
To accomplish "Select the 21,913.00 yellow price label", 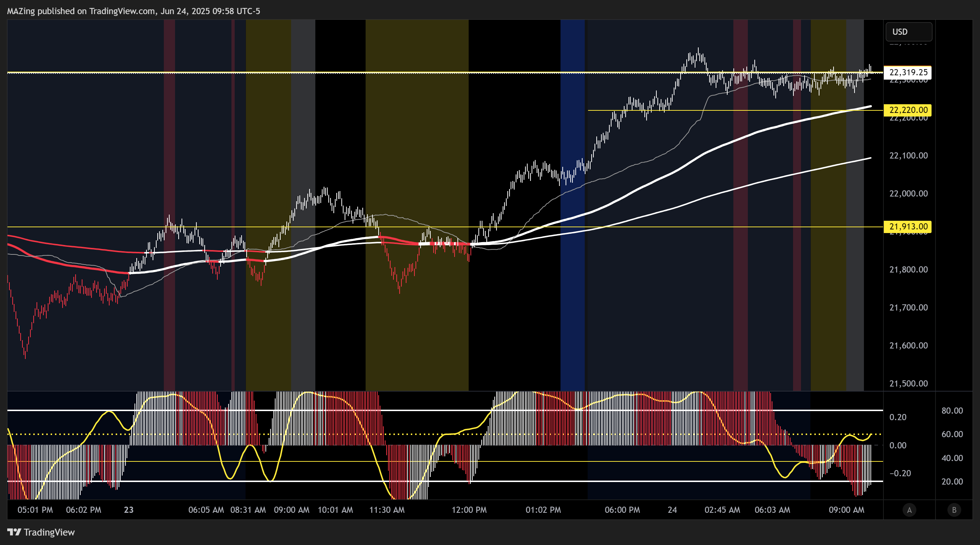I will coord(908,227).
